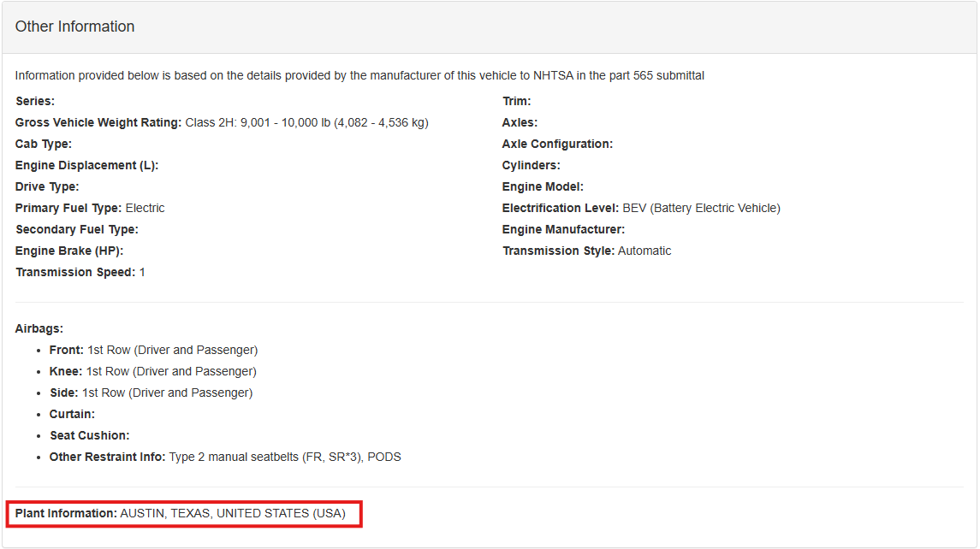Click the Curtain airbag label
Image resolution: width=980 pixels, height=549 pixels.
click(72, 414)
